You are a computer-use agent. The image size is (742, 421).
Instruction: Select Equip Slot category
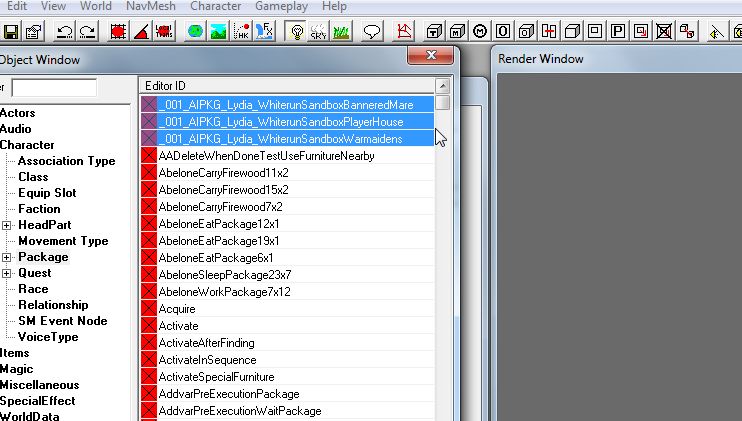click(x=47, y=193)
